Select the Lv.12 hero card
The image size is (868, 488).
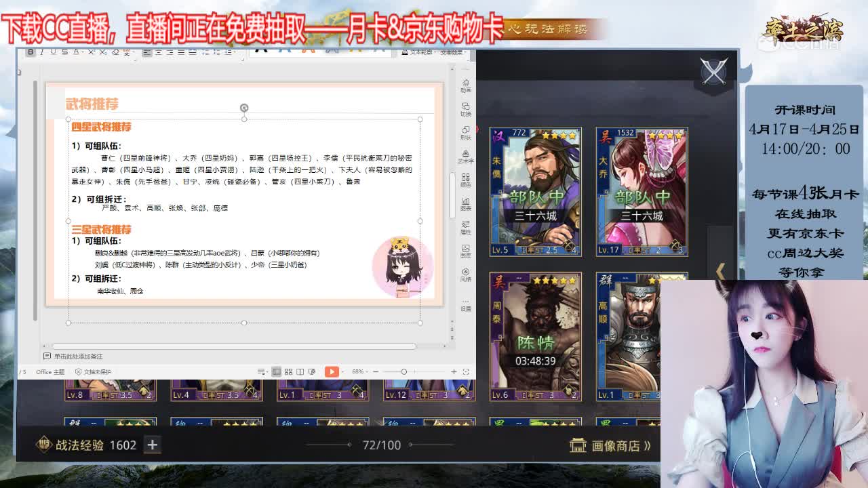[x=429, y=390]
